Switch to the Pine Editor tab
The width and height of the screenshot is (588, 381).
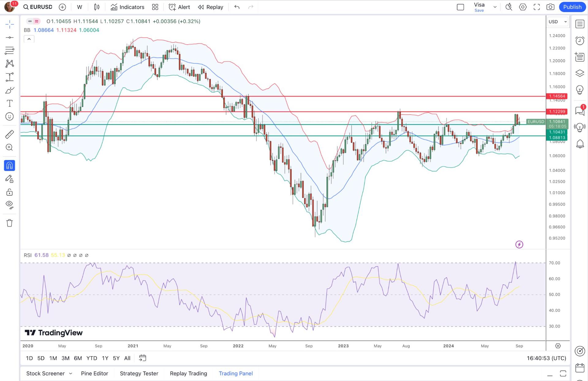pos(94,373)
